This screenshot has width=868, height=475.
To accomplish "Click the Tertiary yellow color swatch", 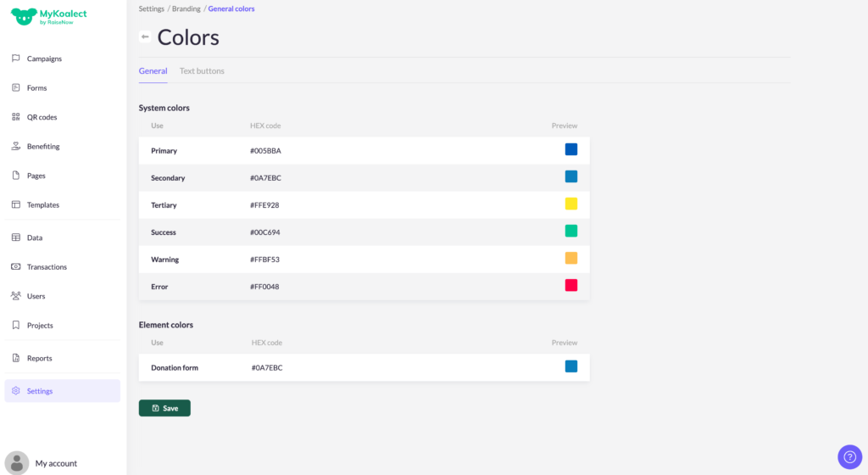I will [571, 204].
